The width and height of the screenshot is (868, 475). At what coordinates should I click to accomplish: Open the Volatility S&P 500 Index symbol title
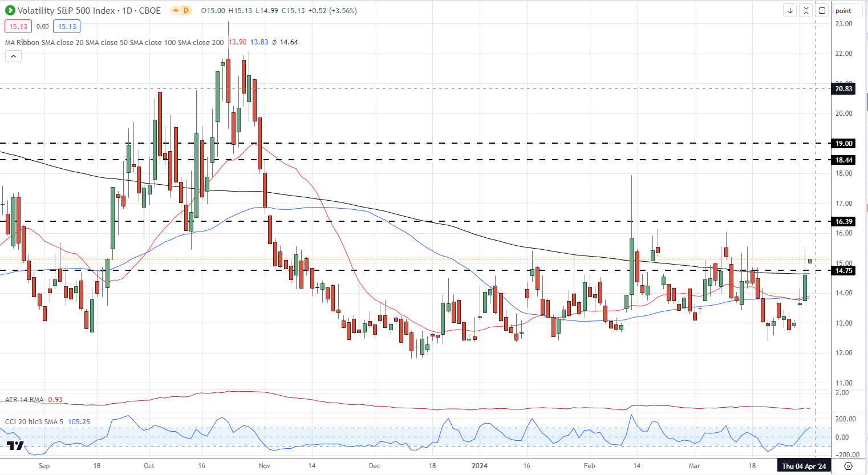(x=90, y=10)
